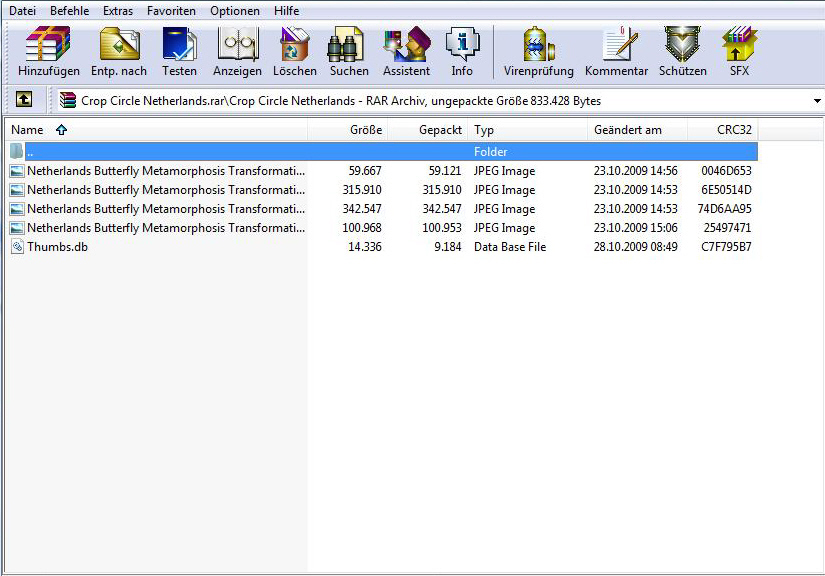
Task: Expand the address bar path dropdown
Action: click(x=816, y=101)
